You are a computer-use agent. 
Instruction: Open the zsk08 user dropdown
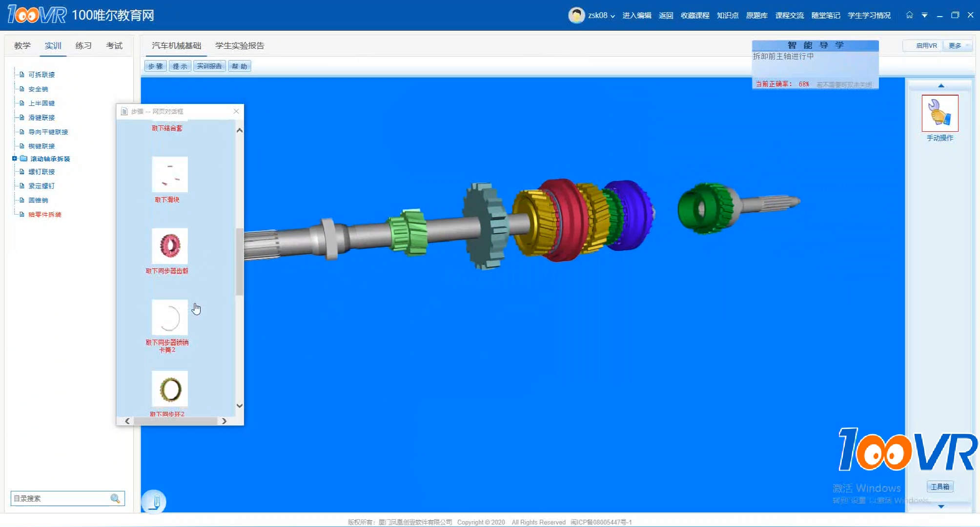(601, 16)
